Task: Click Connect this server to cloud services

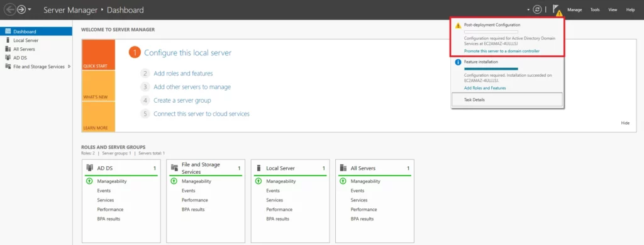Action: [x=202, y=114]
